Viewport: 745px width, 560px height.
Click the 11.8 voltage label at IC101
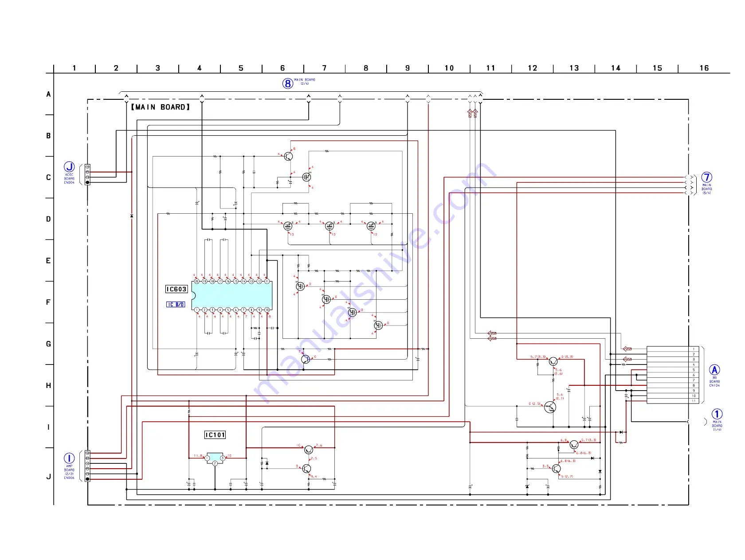tap(198, 456)
